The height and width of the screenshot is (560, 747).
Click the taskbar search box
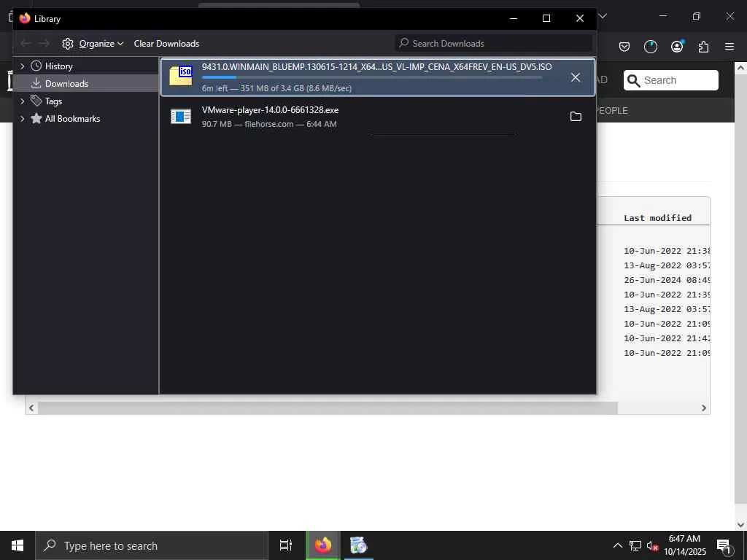(x=152, y=545)
